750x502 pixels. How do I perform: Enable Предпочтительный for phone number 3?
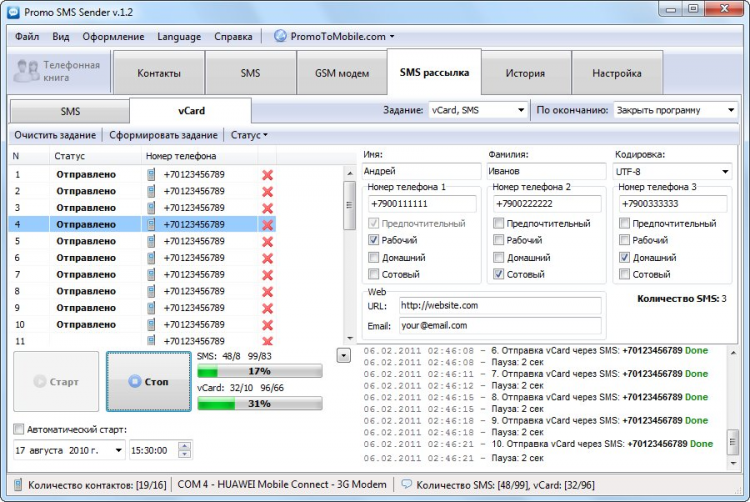(x=624, y=223)
